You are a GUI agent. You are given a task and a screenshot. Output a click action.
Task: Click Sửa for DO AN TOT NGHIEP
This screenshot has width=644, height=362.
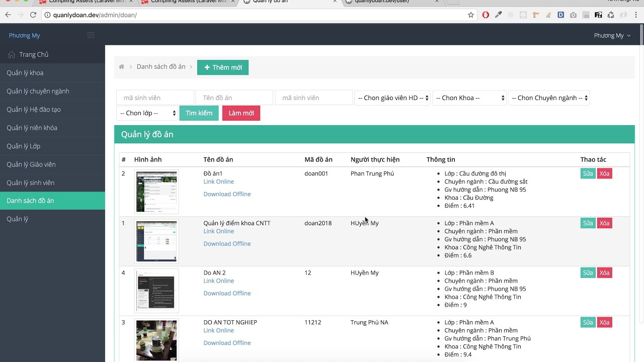(x=588, y=322)
